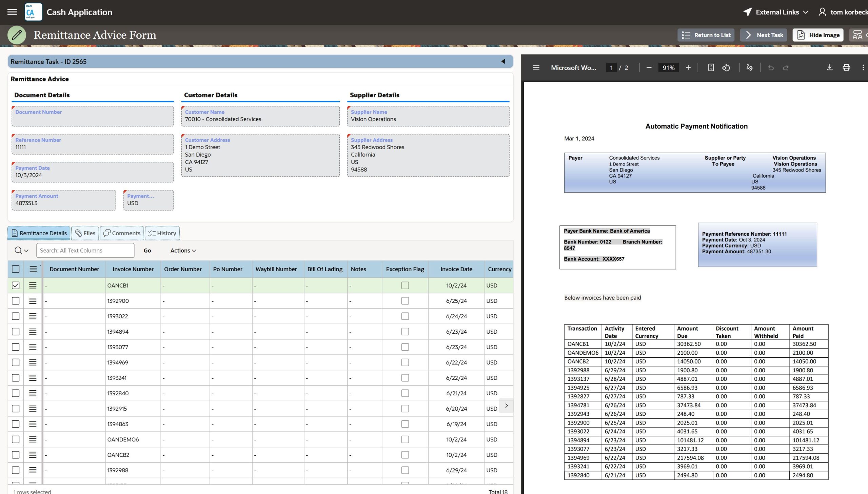Uncheck the OANCB1 row checkbox

(x=16, y=285)
